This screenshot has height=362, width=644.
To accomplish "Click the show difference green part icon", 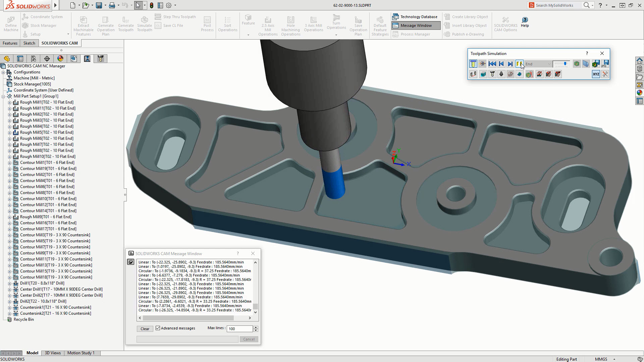I will 577,64.
